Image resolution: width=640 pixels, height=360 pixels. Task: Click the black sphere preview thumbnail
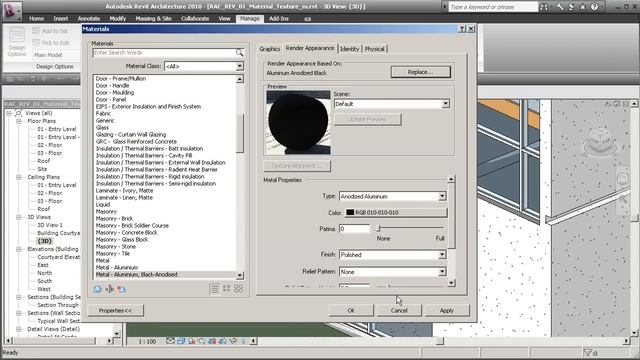coord(298,122)
